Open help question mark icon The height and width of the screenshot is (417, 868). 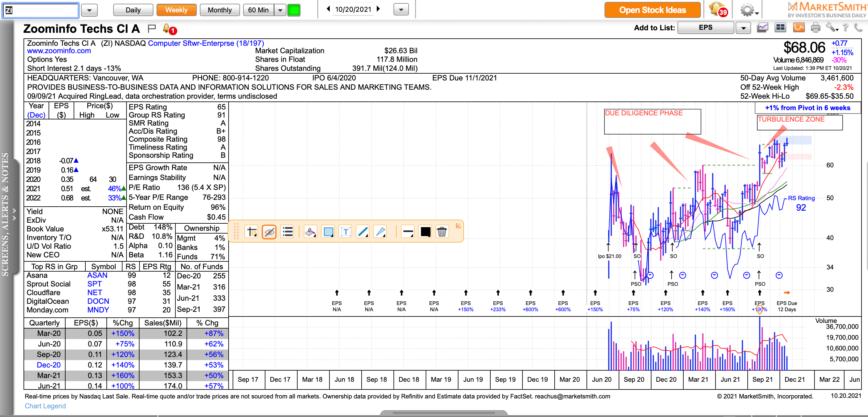(845, 28)
